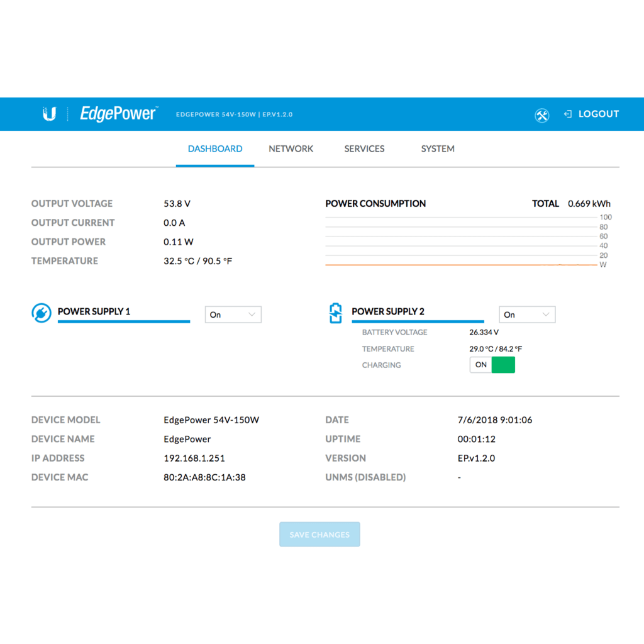Click the EdgePower brand logo
Screen dimensions: 644x644
[118, 113]
